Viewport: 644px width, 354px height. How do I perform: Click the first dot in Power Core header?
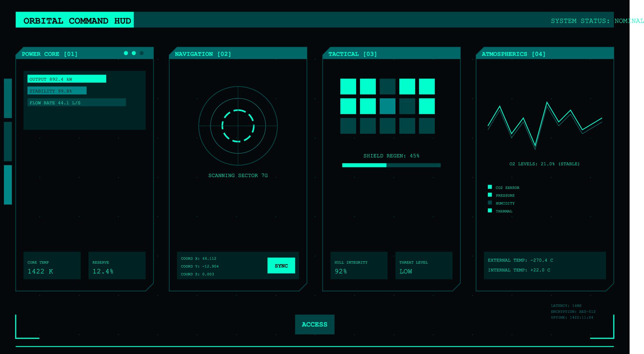[126, 53]
